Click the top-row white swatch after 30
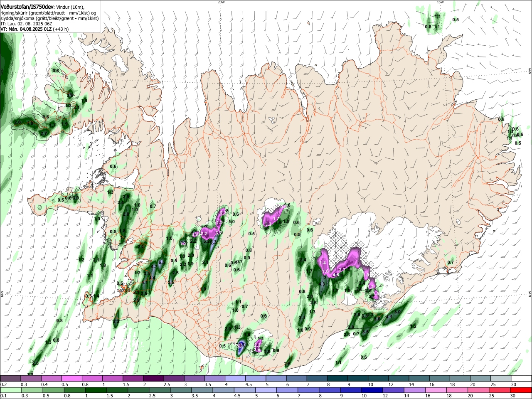Screen dimensions: 532x399 click(x=522, y=379)
